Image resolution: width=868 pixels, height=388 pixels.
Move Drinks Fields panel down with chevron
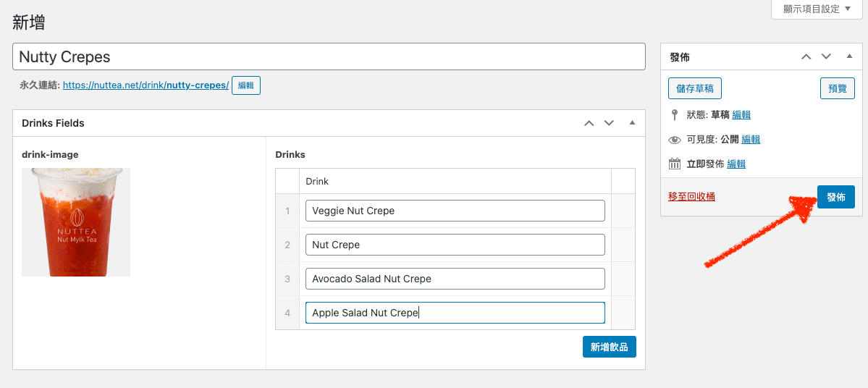(x=609, y=123)
